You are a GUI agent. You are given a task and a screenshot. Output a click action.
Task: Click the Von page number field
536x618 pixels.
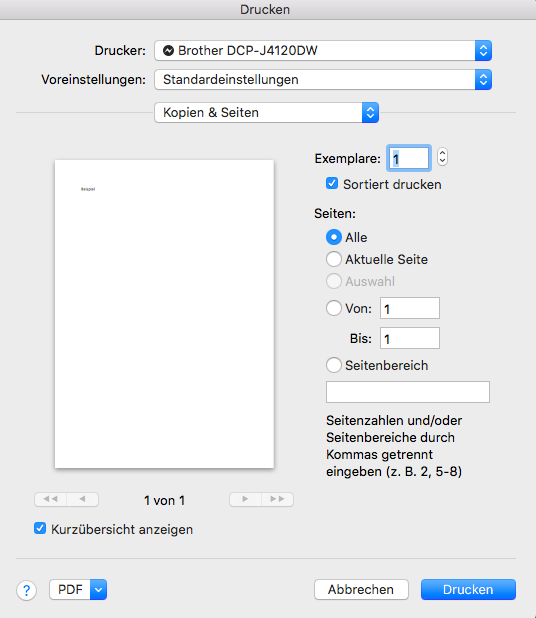coord(410,308)
